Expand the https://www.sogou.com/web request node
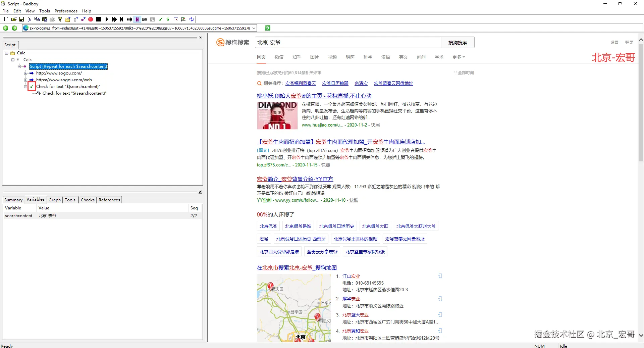644x348 pixels. (x=26, y=80)
